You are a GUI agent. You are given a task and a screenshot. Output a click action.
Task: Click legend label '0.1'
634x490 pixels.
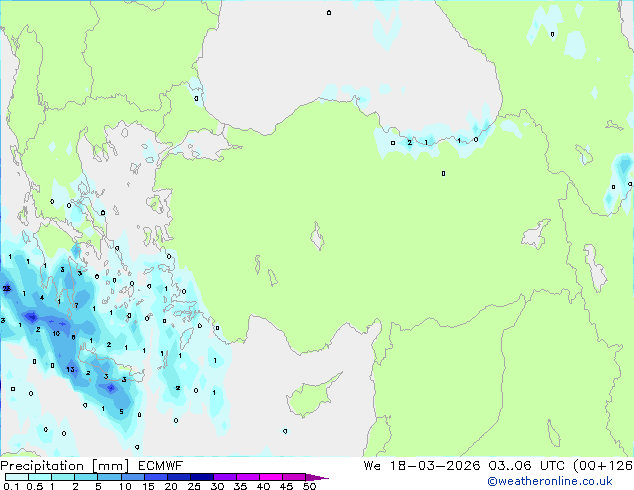pos(11,486)
